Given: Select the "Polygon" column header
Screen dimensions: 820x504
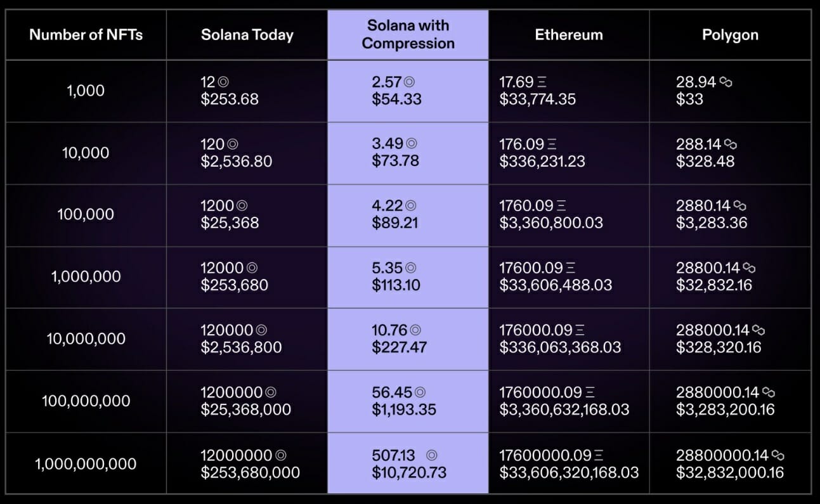Looking at the screenshot, I should (x=730, y=35).
